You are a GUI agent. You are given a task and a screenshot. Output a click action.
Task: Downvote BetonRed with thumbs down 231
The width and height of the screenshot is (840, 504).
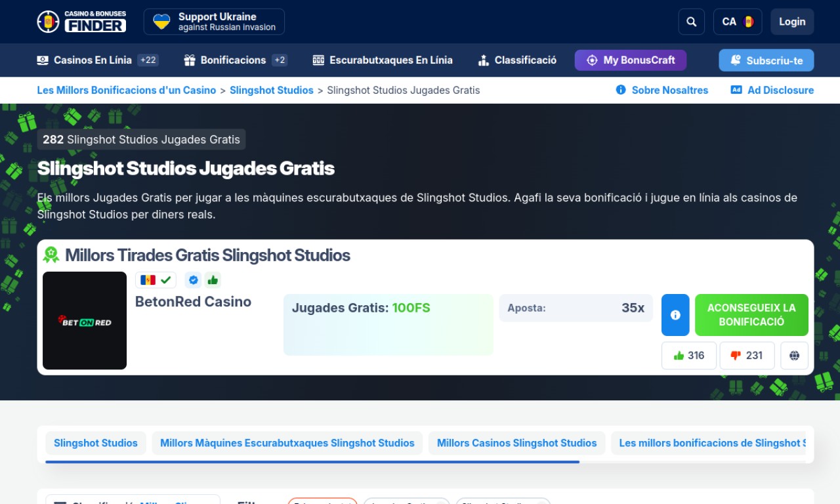[747, 356]
